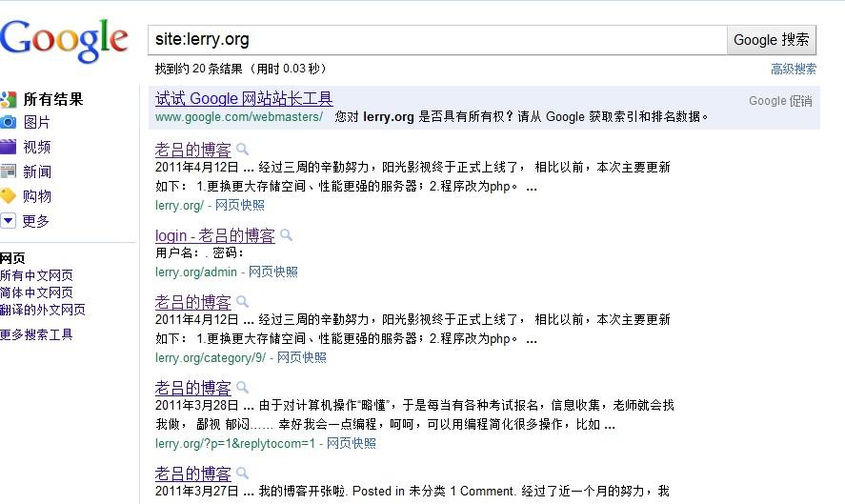The image size is (845, 504).
Task: Click preview magnifier beside first 老吕的博客 result
Action: coord(243,149)
